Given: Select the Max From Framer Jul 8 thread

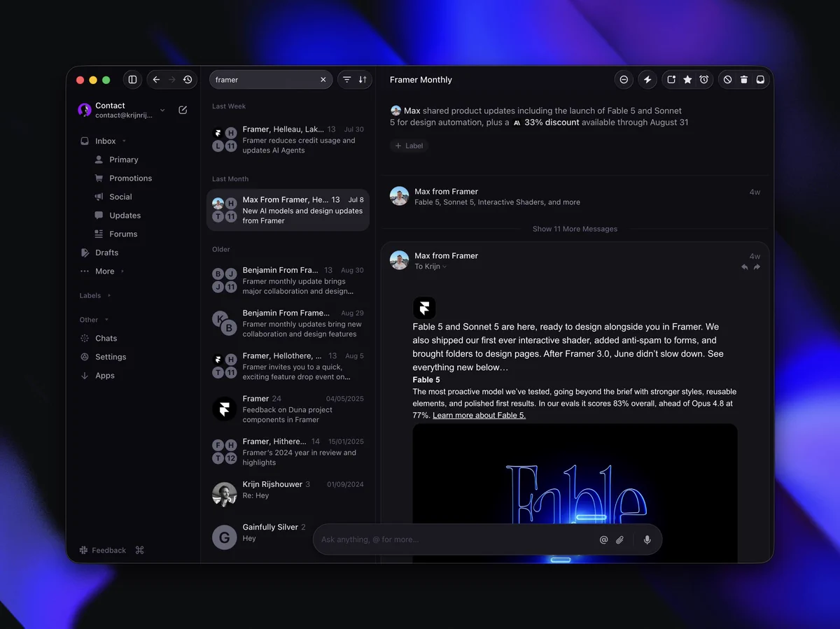Looking at the screenshot, I should (x=288, y=210).
